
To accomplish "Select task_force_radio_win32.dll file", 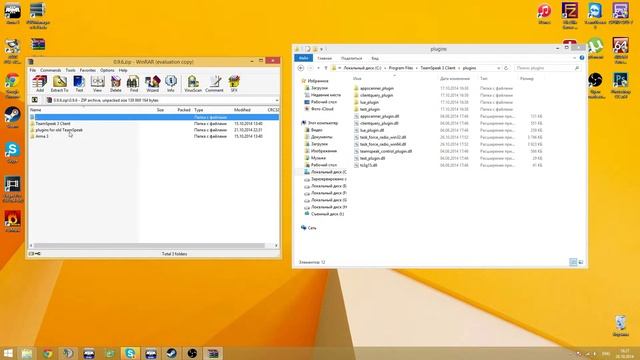I will (383, 137).
